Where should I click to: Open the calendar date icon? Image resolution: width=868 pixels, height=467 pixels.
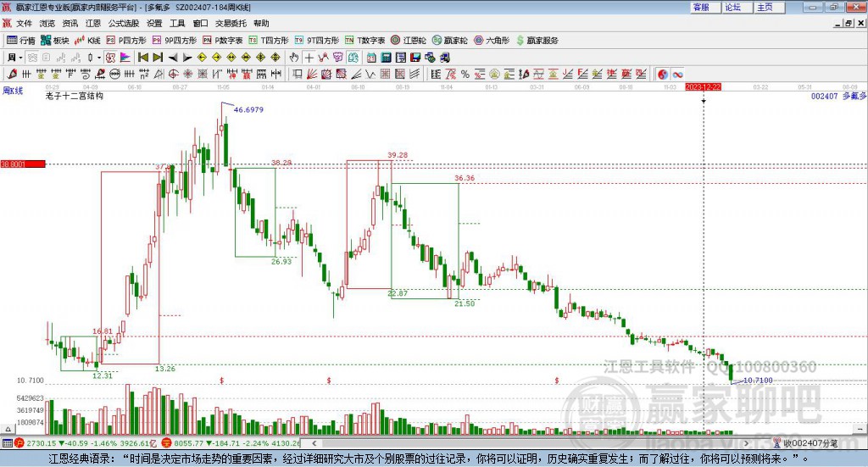[x=371, y=58]
